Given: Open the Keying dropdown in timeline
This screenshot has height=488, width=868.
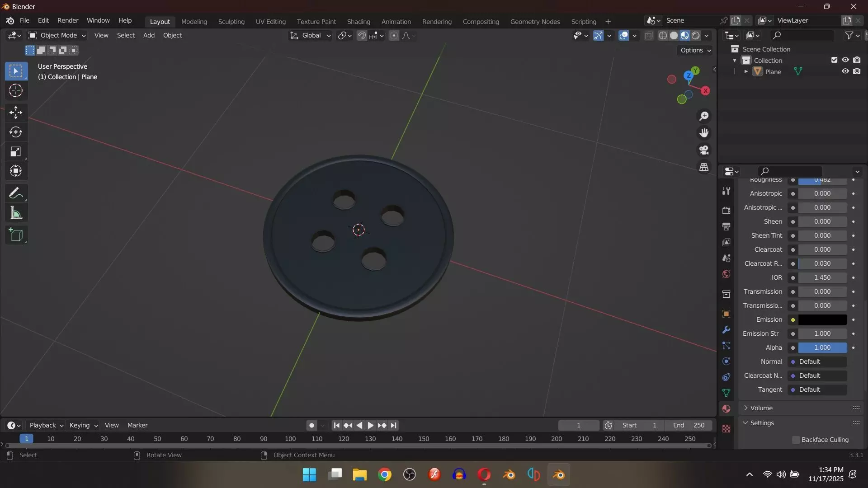Looking at the screenshot, I should point(83,425).
